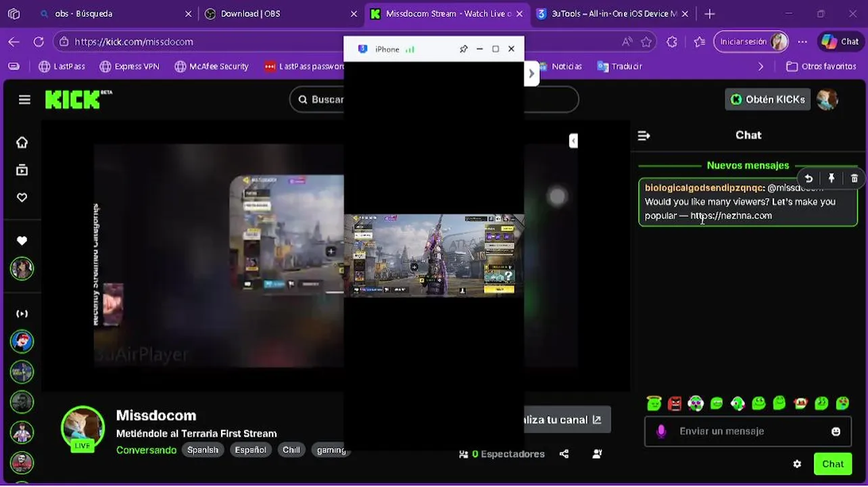Reply to the biologicalgods chat message
868x487 pixels.
click(x=809, y=179)
